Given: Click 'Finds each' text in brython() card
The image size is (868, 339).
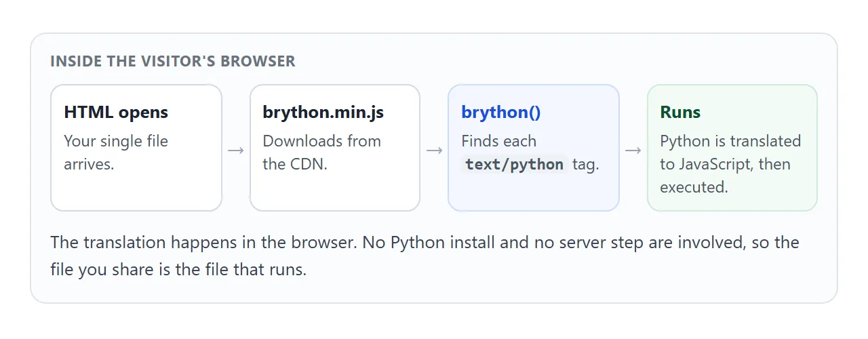Looking at the screenshot, I should (x=498, y=141).
